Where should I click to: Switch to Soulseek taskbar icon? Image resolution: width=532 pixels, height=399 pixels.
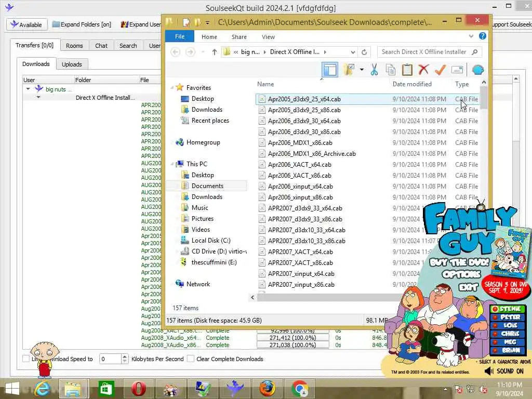235,389
